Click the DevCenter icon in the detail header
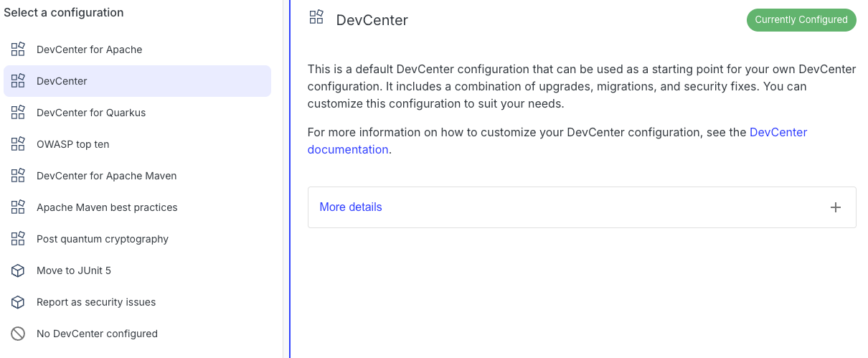The width and height of the screenshot is (868, 358). tap(316, 17)
